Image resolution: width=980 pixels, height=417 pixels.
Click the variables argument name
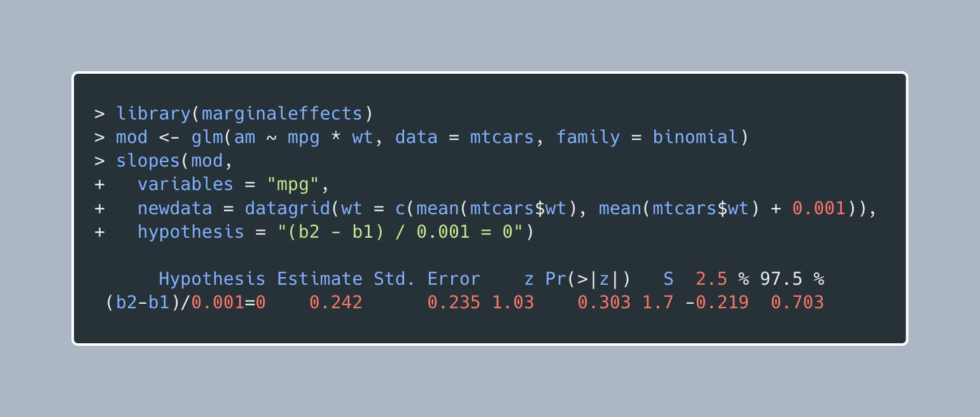click(185, 184)
